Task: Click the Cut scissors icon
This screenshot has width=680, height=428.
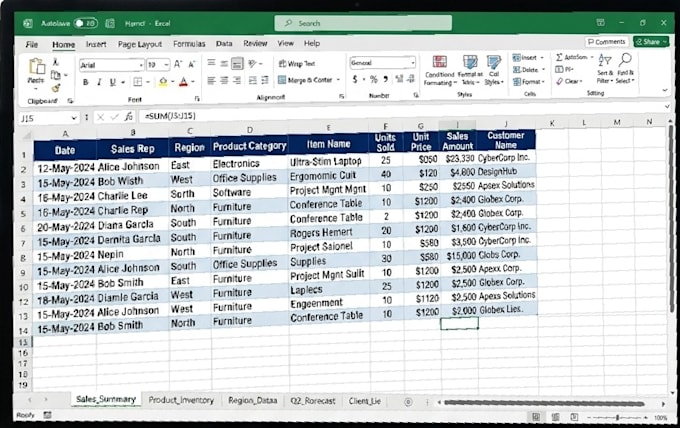Action: 56,62
